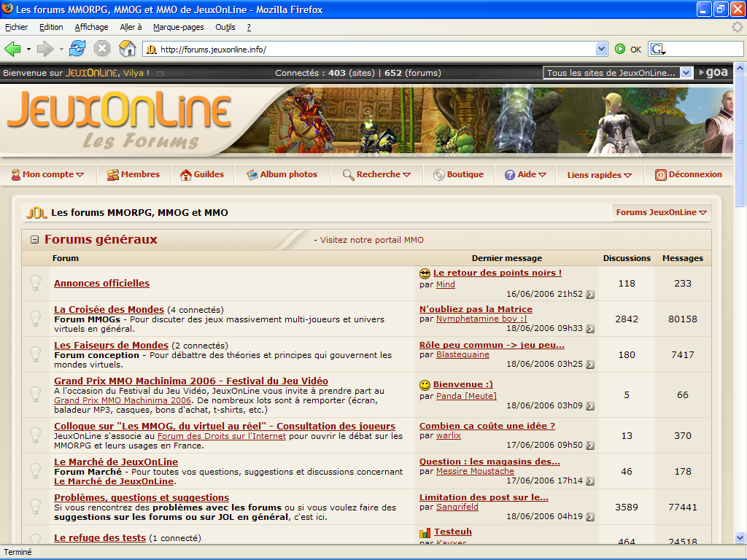The width and height of the screenshot is (747, 560).
Task: Open the Boutique page
Action: 458,175
